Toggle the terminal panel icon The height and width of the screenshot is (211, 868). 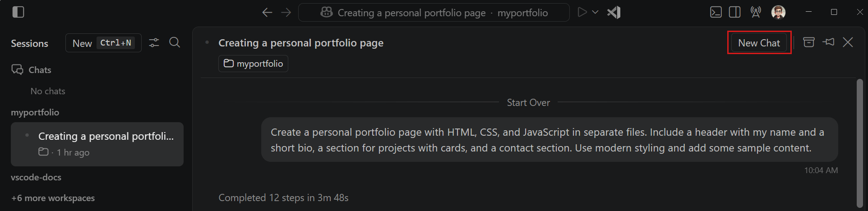pyautogui.click(x=716, y=12)
